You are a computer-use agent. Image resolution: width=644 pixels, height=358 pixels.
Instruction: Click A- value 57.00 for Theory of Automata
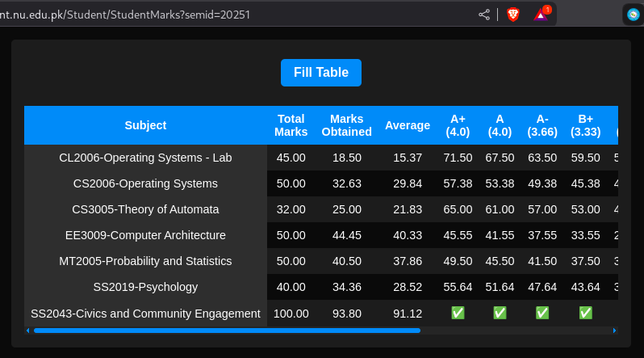pos(542,209)
